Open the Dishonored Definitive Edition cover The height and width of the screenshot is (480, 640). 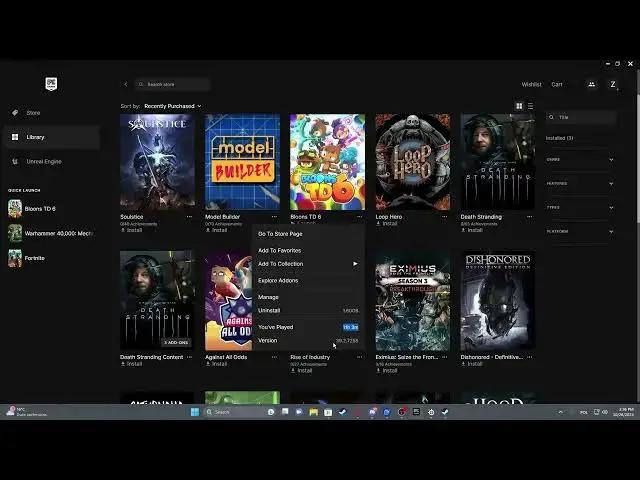click(x=498, y=301)
